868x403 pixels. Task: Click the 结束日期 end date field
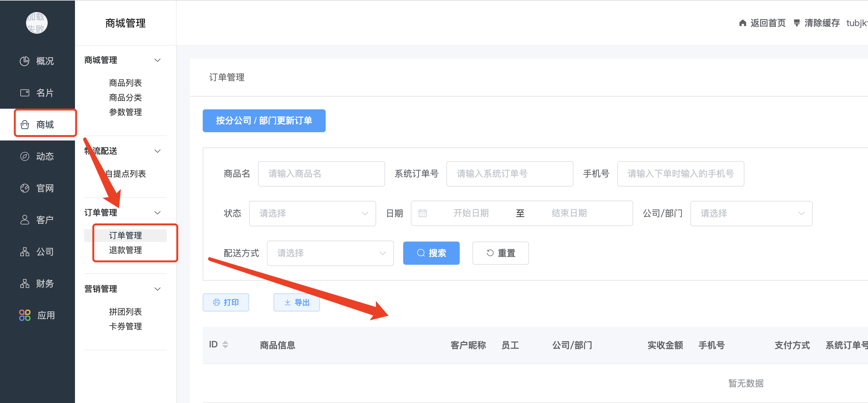click(x=569, y=213)
